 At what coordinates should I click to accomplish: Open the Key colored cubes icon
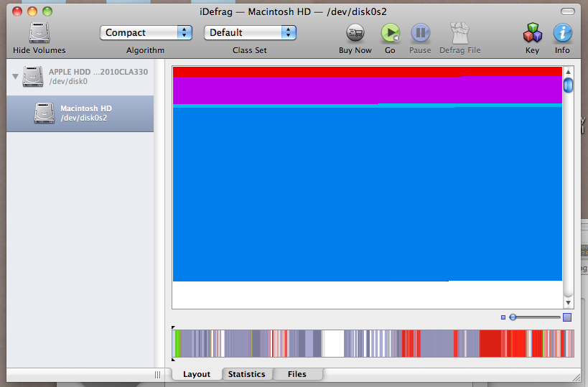coord(532,33)
